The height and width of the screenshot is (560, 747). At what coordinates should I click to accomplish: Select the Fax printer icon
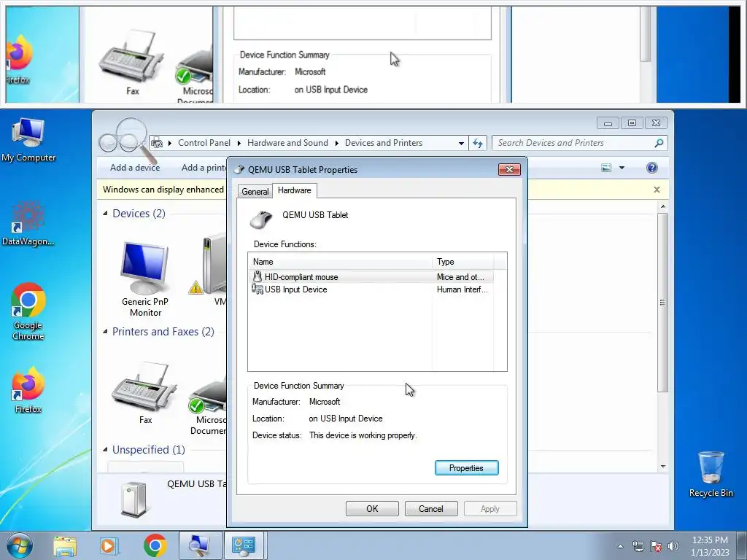pyautogui.click(x=145, y=393)
